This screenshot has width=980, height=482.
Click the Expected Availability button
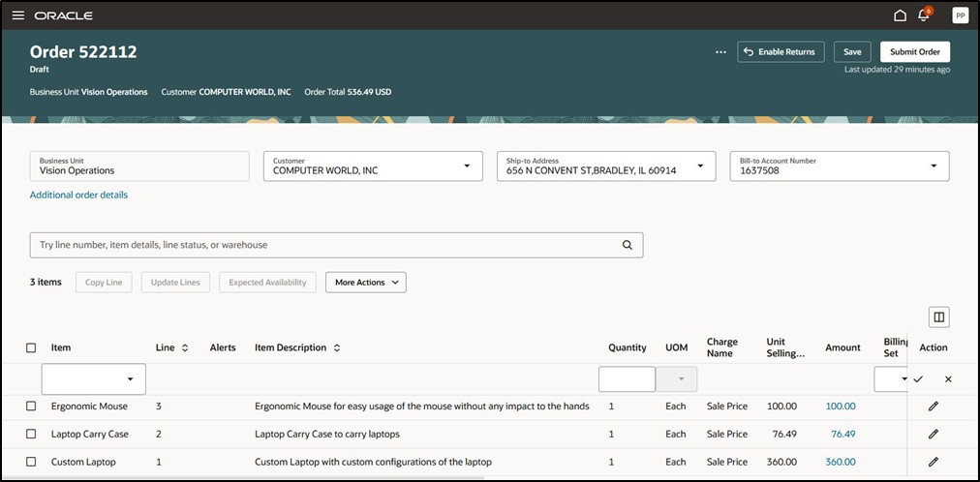(267, 283)
